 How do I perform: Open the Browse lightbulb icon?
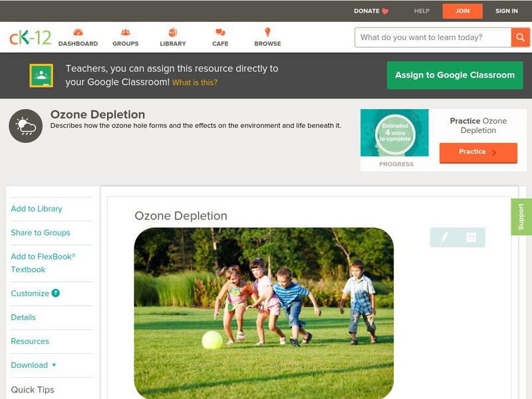[x=268, y=32]
